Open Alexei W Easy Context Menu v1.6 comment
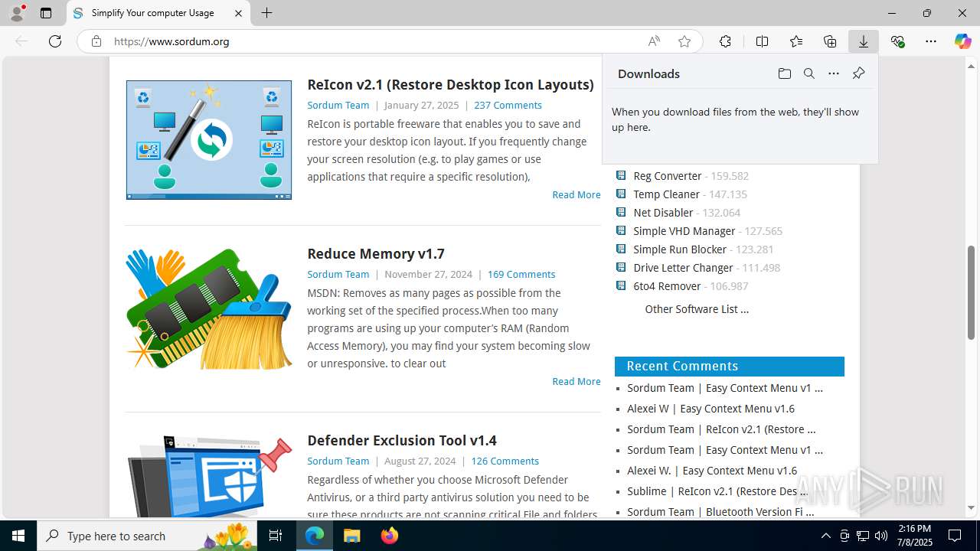The width and height of the screenshot is (980, 551). click(710, 409)
